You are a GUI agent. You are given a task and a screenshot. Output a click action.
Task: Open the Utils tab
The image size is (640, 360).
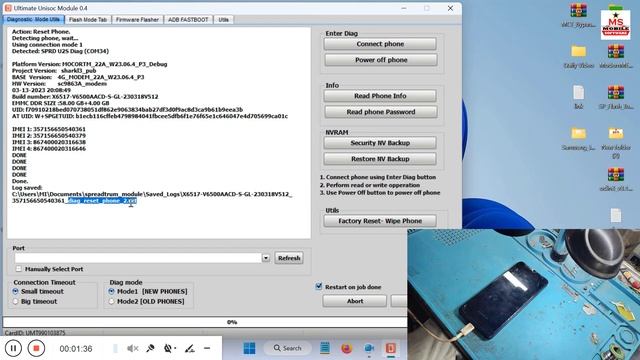pyautogui.click(x=223, y=19)
